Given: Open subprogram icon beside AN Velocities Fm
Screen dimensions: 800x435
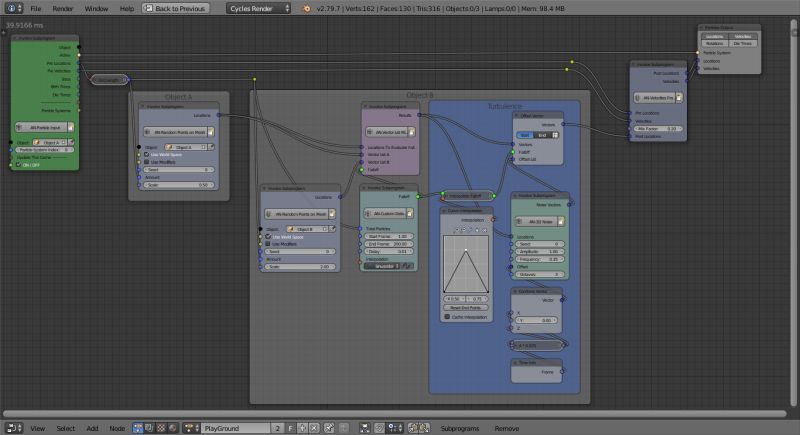Looking at the screenshot, I should 679,97.
